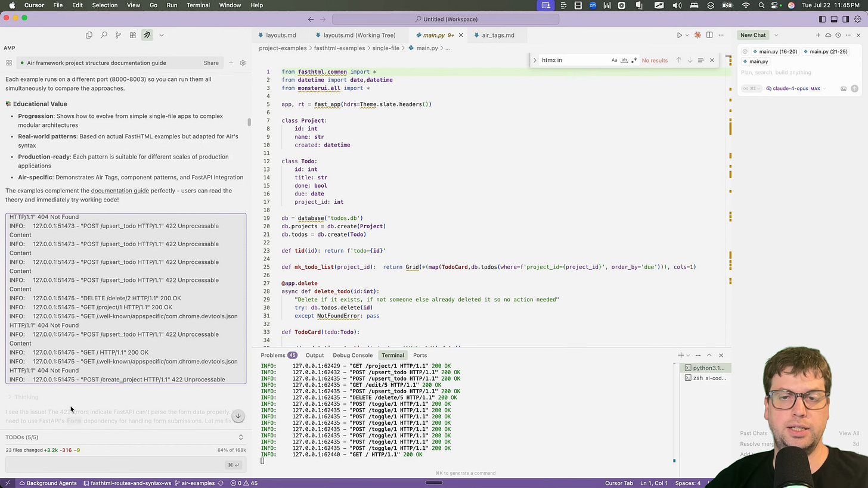Toggle Match Case in find bar

(614, 60)
